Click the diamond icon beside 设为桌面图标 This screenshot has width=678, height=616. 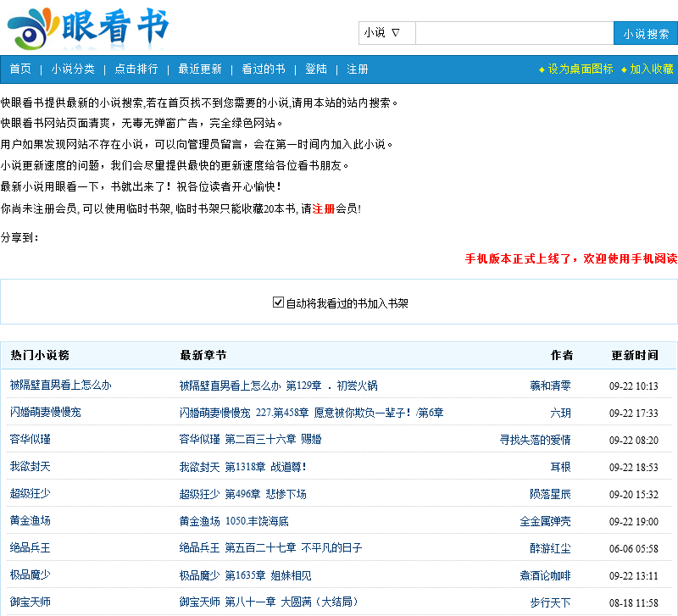point(542,69)
